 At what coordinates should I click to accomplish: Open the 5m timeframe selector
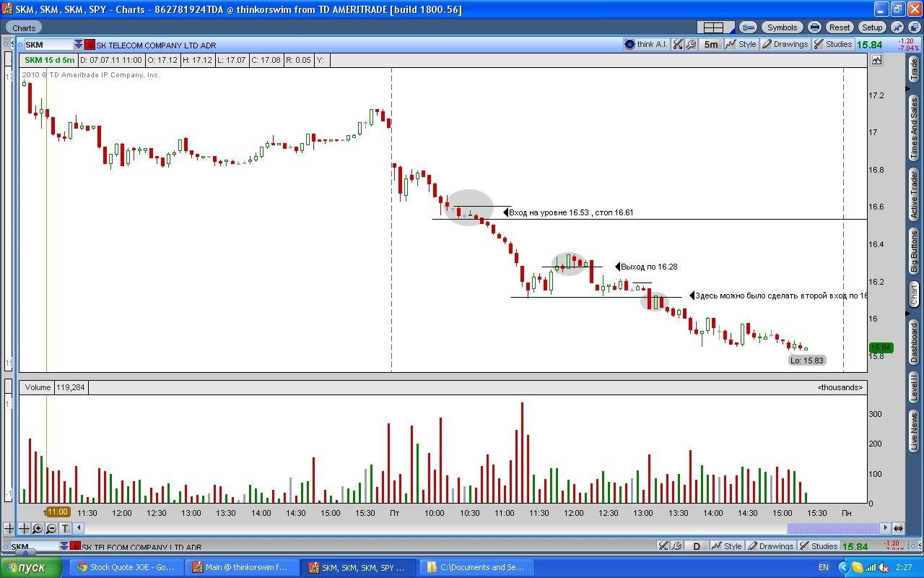[711, 44]
